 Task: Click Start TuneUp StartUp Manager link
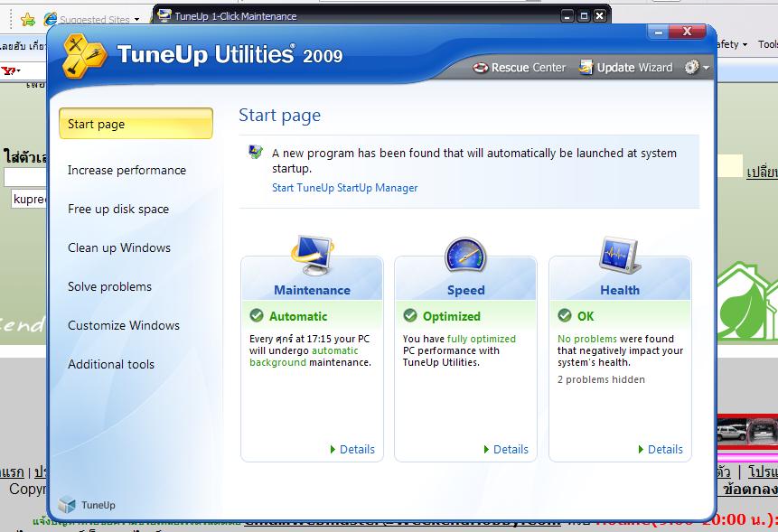(x=344, y=188)
